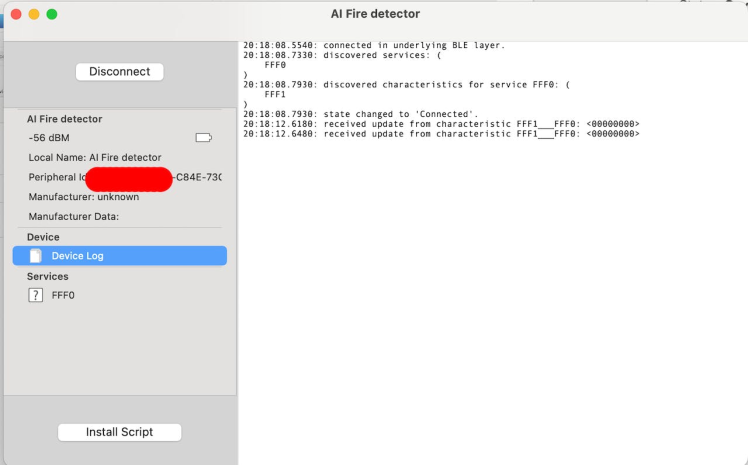
Task: Minimize window with yellow button
Action: [x=34, y=14]
